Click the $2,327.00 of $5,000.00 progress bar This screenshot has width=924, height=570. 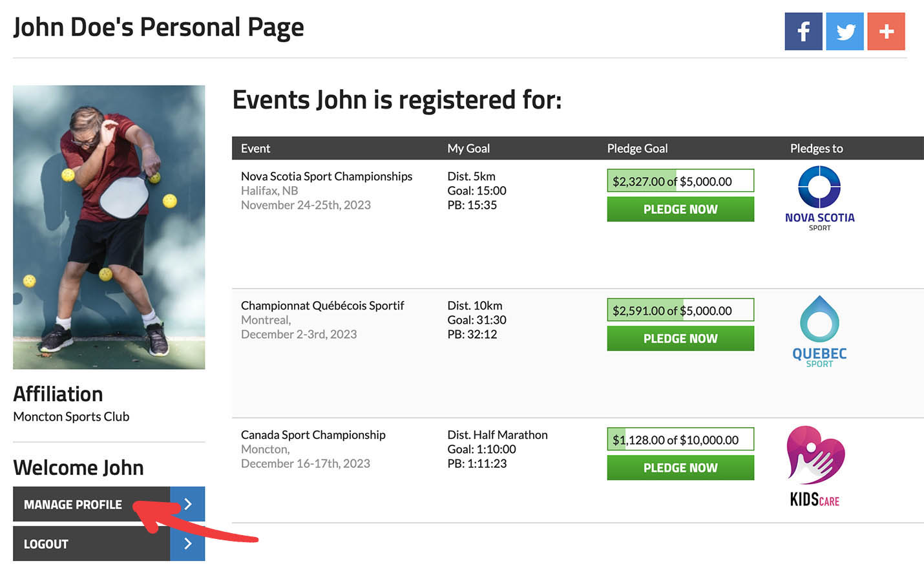pos(680,181)
